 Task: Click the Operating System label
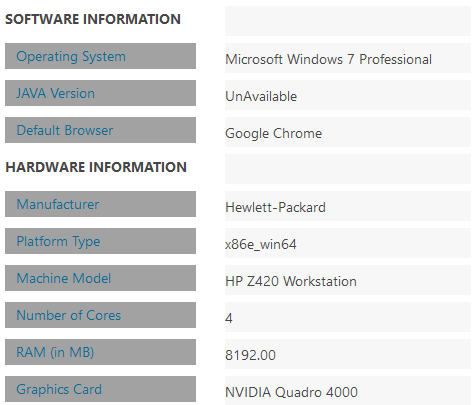tap(71, 56)
